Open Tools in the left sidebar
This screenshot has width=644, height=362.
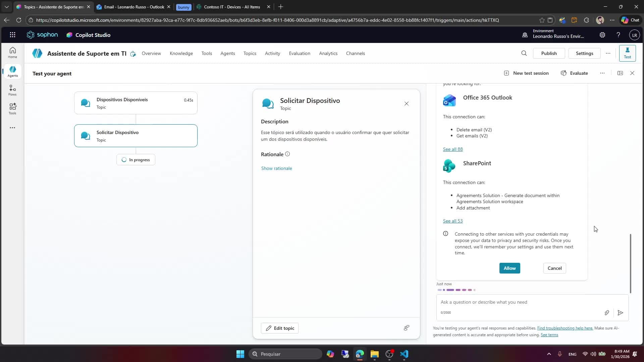click(x=12, y=109)
